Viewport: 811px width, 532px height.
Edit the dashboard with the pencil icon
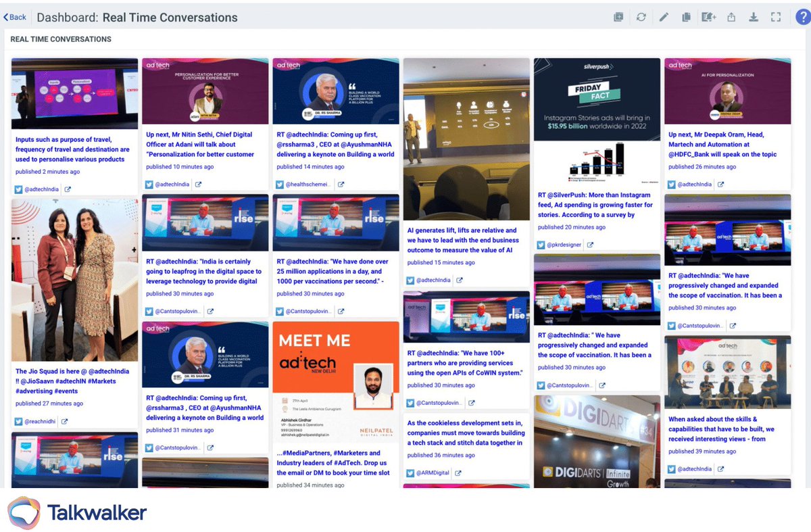[x=664, y=18]
